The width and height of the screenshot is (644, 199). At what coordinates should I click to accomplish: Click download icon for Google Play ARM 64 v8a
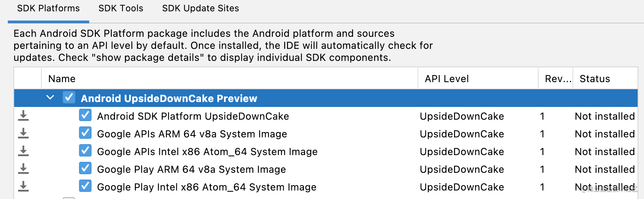coord(23,169)
